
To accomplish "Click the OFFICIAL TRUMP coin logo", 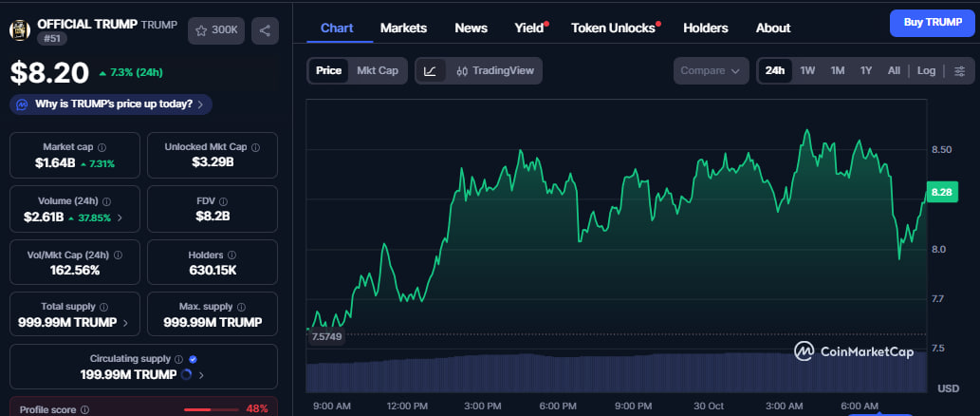I will 20,30.
